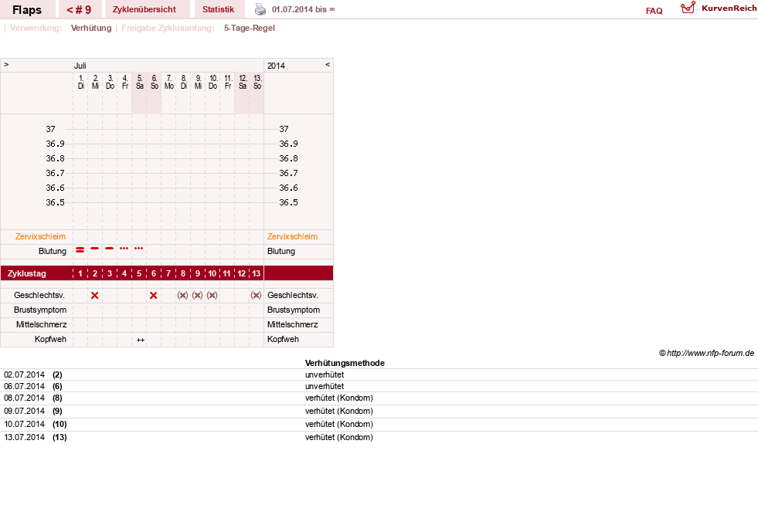This screenshot has width=758, height=532.
Task: Click the '5-Tage-Regel' value
Action: click(250, 28)
